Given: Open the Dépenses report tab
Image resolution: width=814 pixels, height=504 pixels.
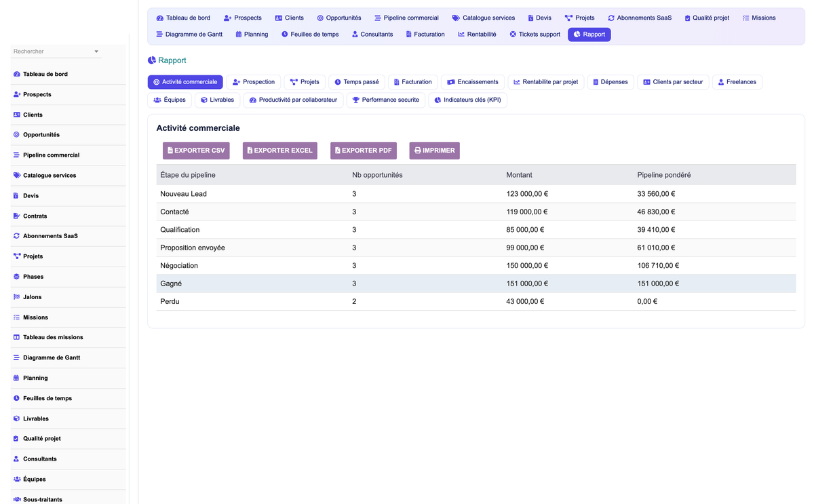Looking at the screenshot, I should click(x=610, y=82).
